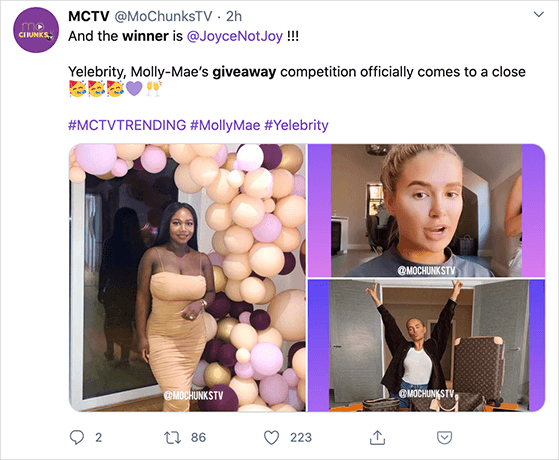Open the @JoyceNotJoy mention link
559x460 pixels.
click(x=235, y=36)
